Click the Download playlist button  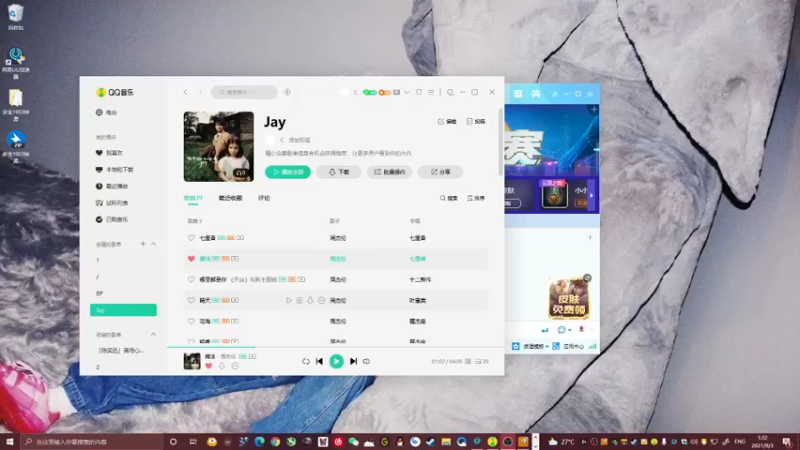click(339, 172)
